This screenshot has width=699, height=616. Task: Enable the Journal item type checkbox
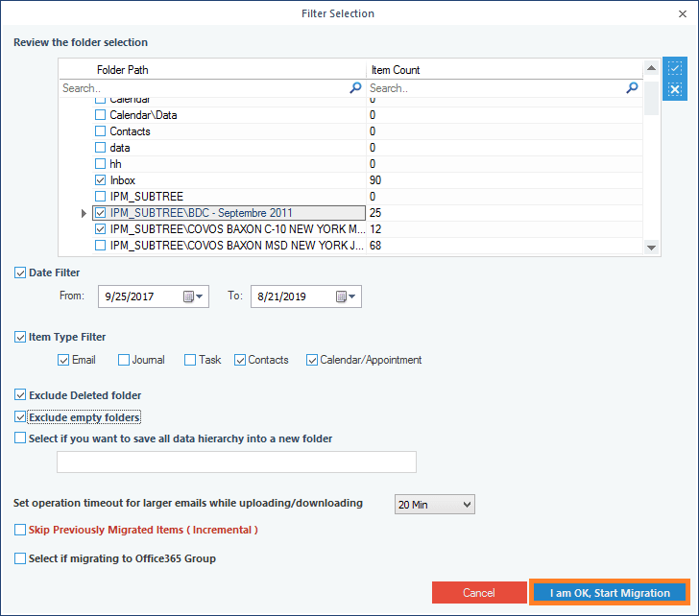click(x=124, y=361)
